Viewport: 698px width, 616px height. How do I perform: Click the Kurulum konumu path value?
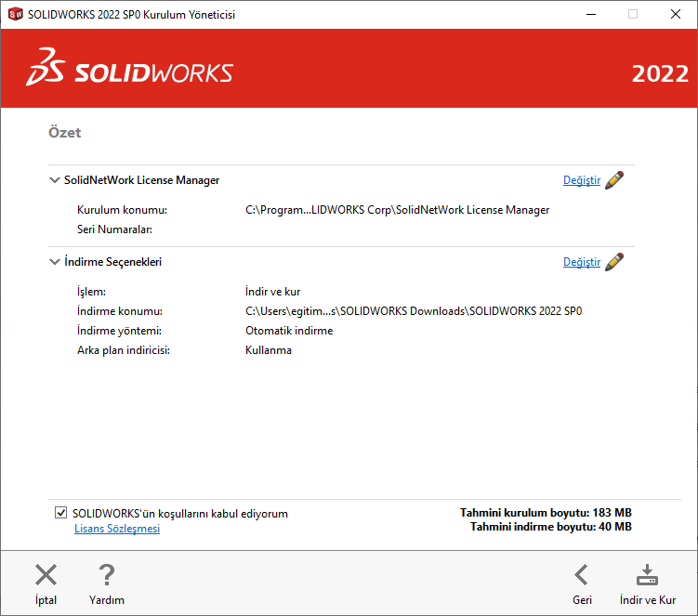(x=397, y=210)
